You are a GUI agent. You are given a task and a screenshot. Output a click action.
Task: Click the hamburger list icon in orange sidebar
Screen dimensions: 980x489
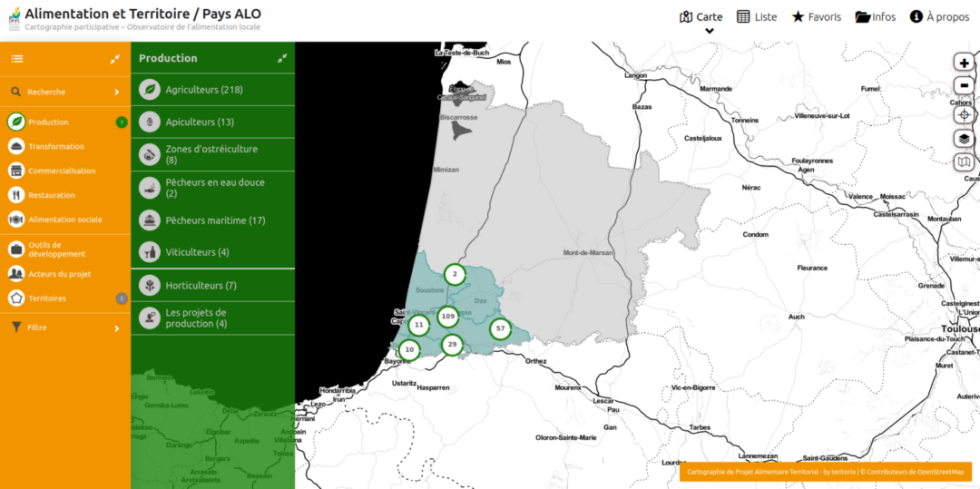[17, 59]
